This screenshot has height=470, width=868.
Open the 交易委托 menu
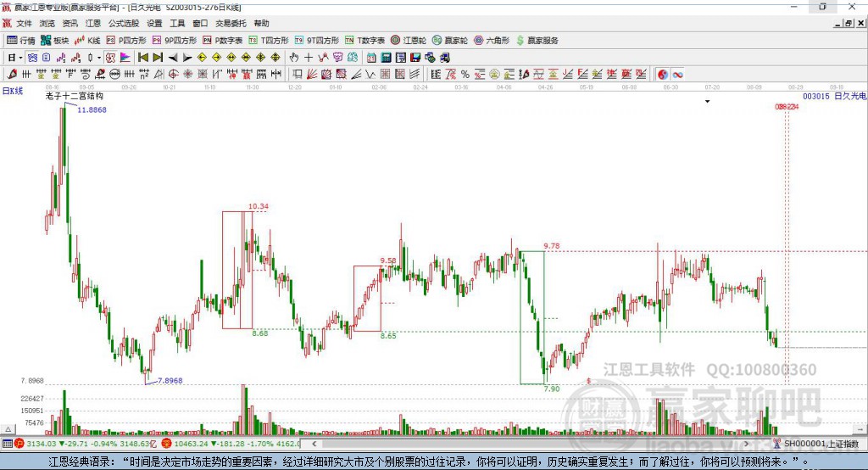tap(231, 23)
